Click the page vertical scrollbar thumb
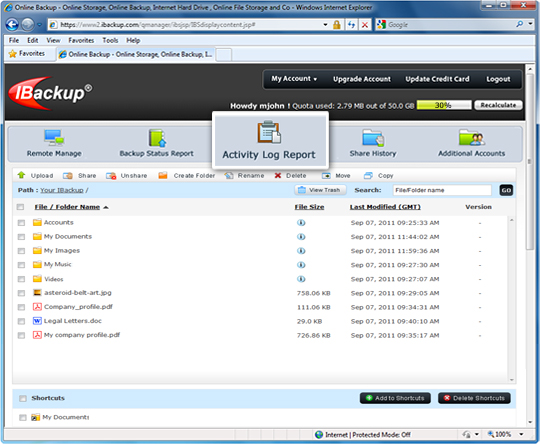 point(530,162)
